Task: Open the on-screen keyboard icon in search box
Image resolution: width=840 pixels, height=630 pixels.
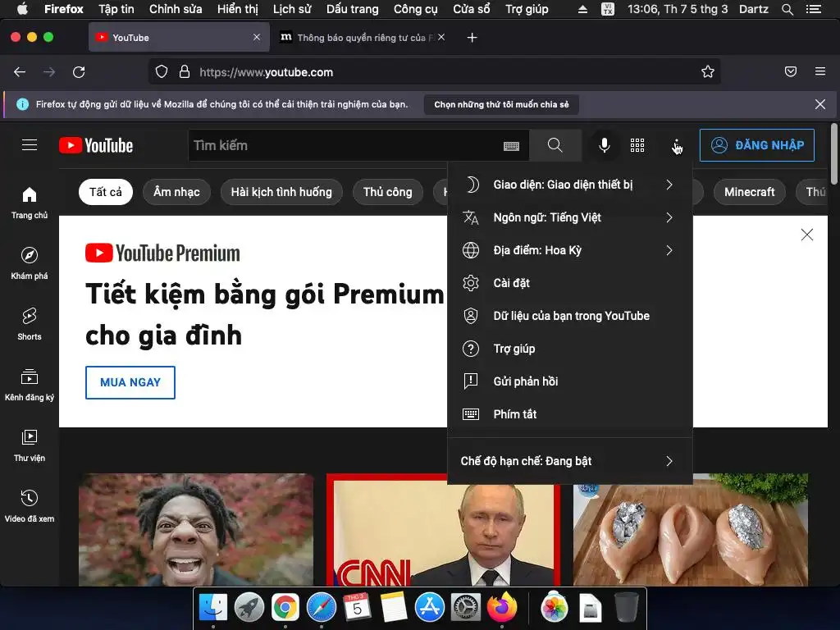Action: (x=511, y=146)
